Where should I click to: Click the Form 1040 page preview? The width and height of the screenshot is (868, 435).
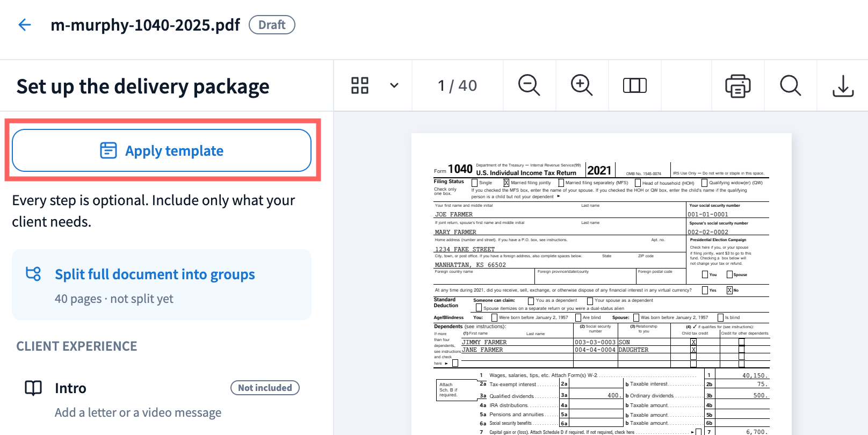coord(602,284)
